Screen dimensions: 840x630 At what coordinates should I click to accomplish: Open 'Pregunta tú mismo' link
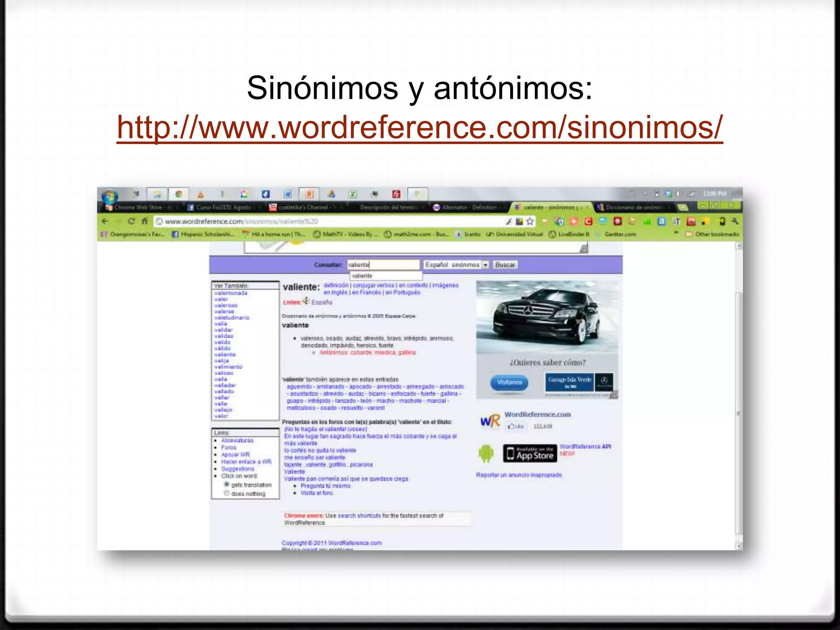(326, 486)
